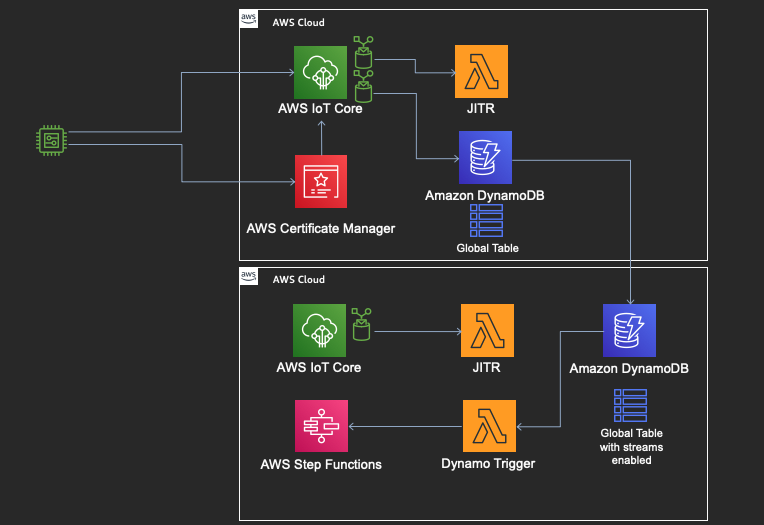Select Amazon DynamoDB icon in upper cloud
764x525 pixels.
pos(485,157)
